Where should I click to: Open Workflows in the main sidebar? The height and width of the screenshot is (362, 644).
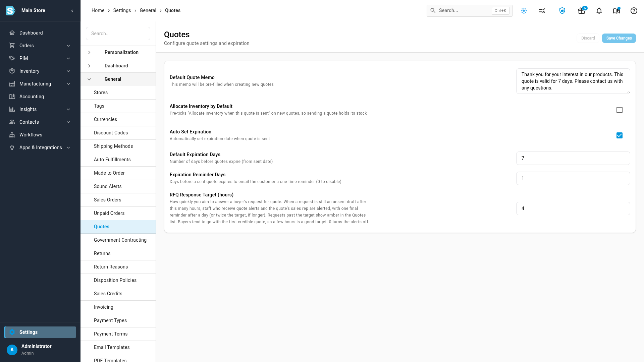point(40,135)
